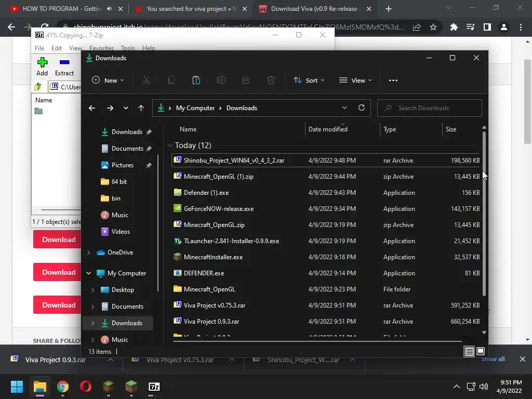The width and height of the screenshot is (532, 399).
Task: Switch to large thumbnails view in Explorer status bar
Action: click(481, 352)
